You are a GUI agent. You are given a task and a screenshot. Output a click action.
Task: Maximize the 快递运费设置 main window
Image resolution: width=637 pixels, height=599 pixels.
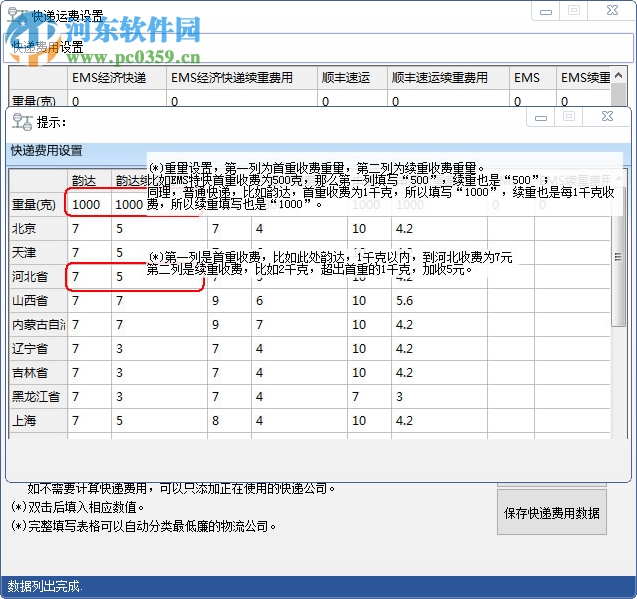[x=574, y=11]
